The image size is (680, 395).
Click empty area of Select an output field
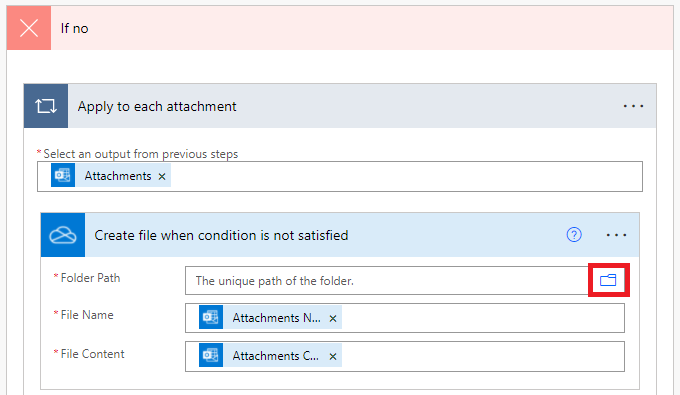[x=406, y=176]
